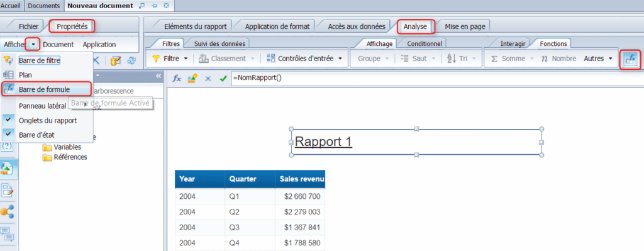Switch to the Analyse tab
The image size is (644, 251).
click(x=416, y=26)
